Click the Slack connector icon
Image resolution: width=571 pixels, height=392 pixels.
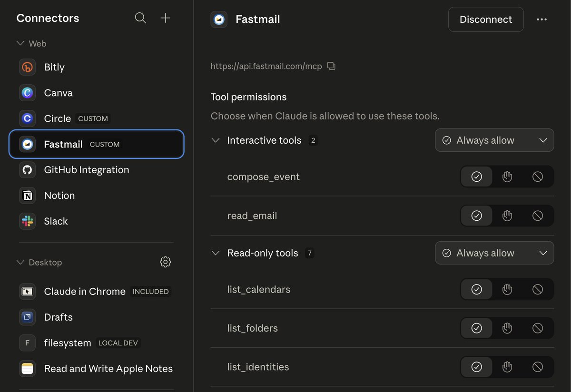point(28,221)
